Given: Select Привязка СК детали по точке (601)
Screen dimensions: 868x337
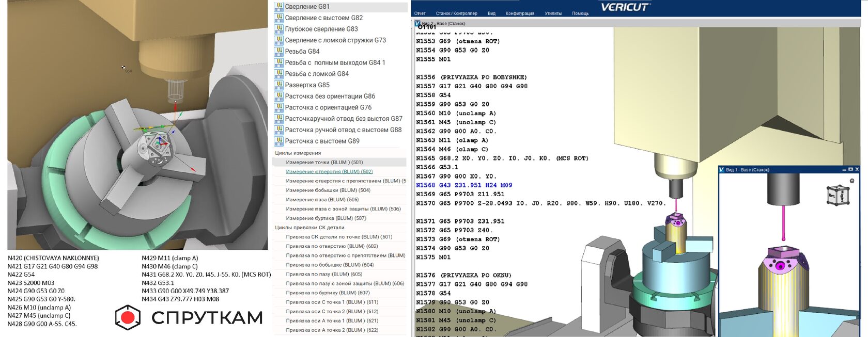Looking at the screenshot, I should pyautogui.click(x=339, y=237).
